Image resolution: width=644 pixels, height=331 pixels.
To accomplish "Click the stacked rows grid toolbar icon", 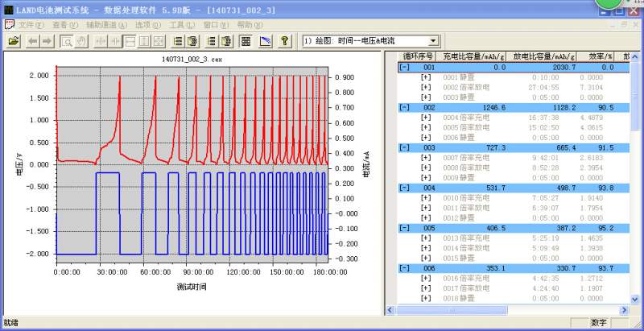I will 246,41.
